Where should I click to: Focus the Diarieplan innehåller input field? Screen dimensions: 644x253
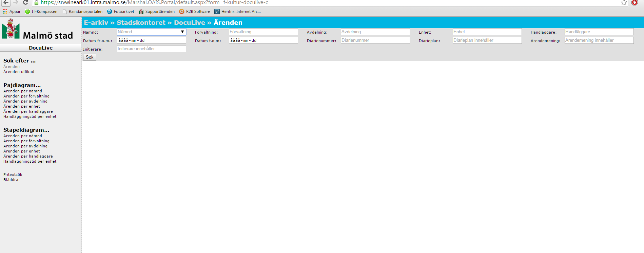coord(487,40)
